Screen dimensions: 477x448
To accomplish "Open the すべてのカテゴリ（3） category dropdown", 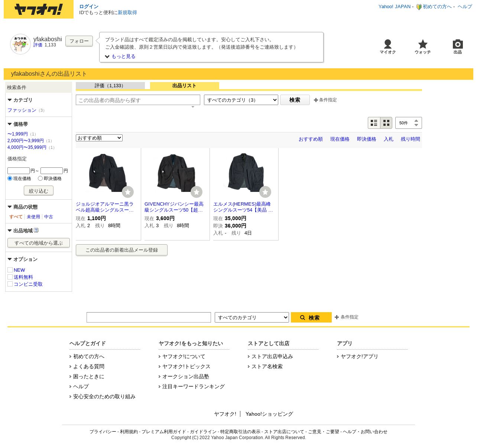I will (241, 100).
